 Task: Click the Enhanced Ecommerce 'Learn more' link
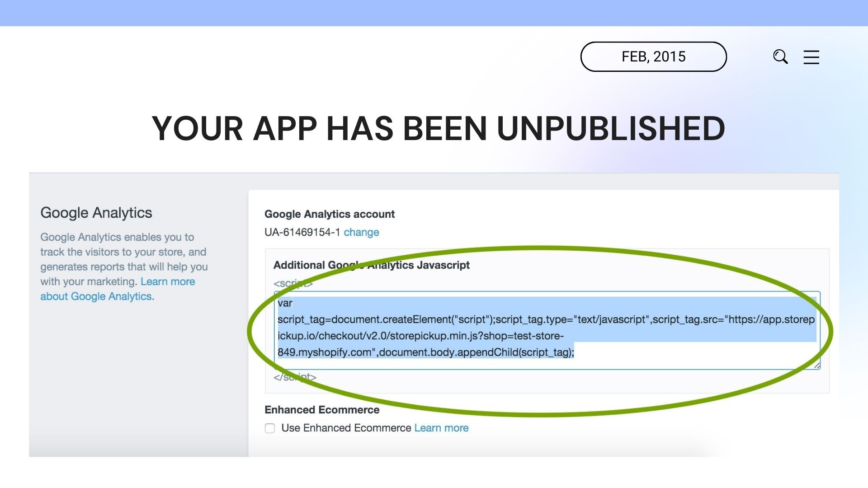tap(441, 428)
